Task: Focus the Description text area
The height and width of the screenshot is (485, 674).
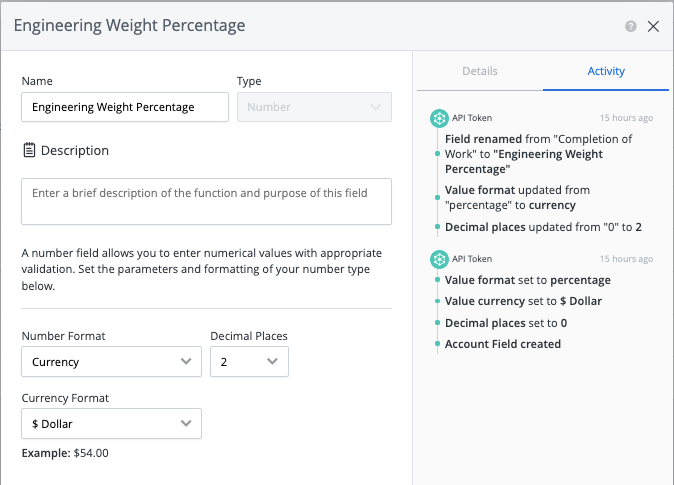Action: tap(206, 201)
